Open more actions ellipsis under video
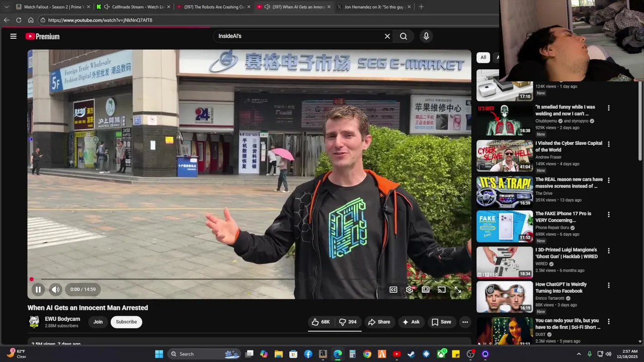Screen dimensions: 644x362 (465, 322)
